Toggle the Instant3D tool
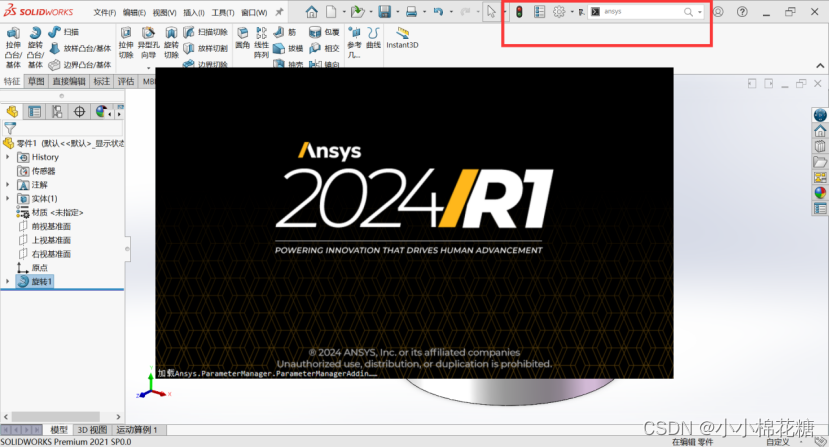The width and height of the screenshot is (830, 447). 402,38
